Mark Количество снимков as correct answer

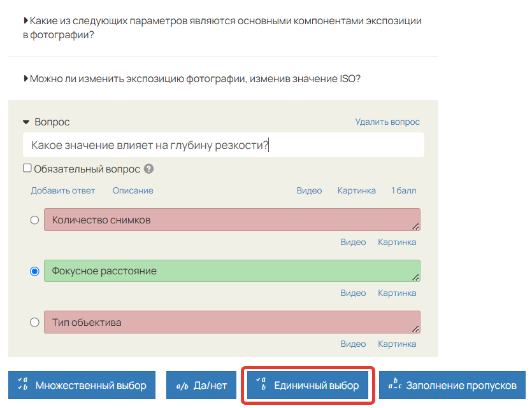click(34, 220)
